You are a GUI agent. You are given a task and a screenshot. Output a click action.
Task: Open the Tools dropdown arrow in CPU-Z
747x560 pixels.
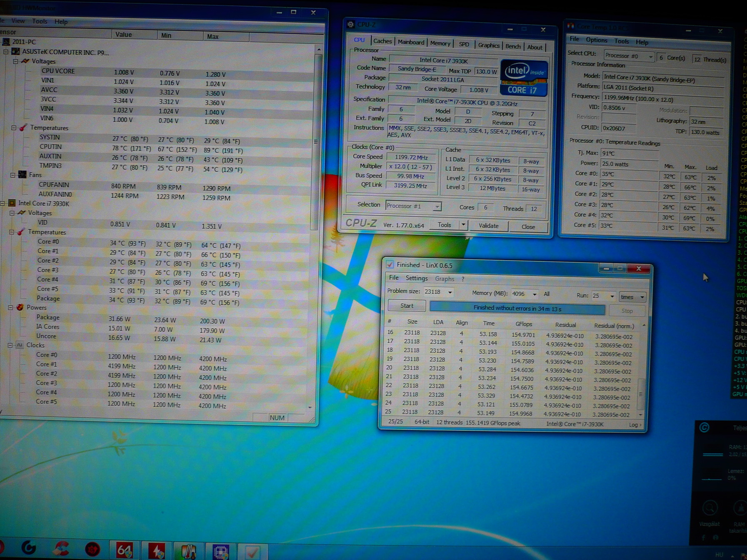click(x=463, y=225)
